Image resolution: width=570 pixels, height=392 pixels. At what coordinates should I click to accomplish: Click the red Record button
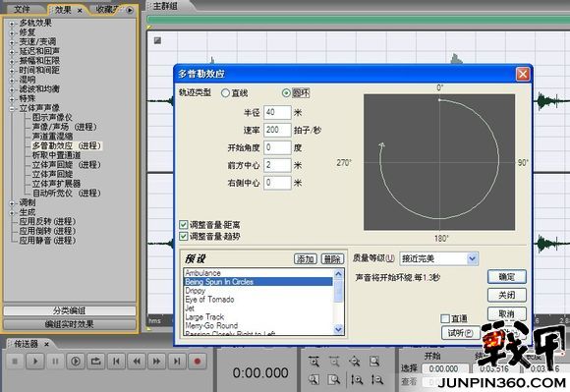pos(198,362)
